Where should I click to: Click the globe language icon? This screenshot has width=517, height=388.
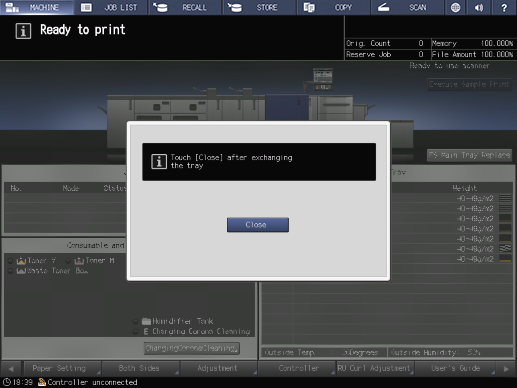tap(455, 7)
